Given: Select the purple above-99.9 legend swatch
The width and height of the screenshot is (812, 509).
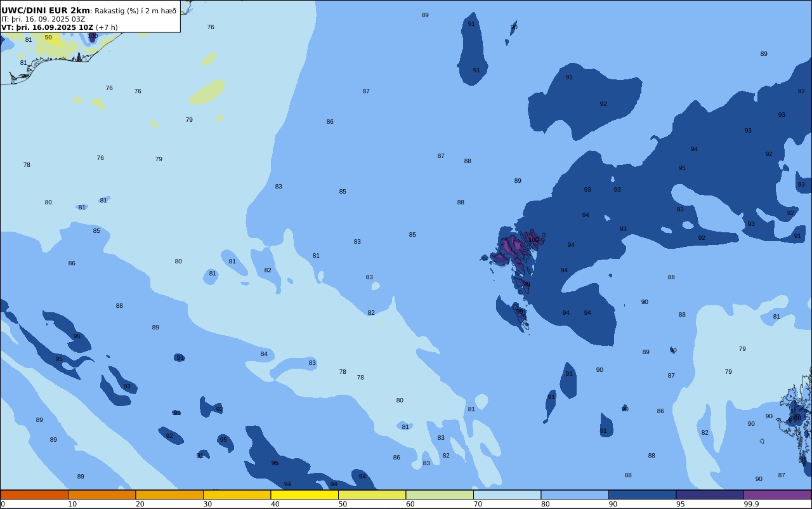Looking at the screenshot, I should tap(778, 494).
